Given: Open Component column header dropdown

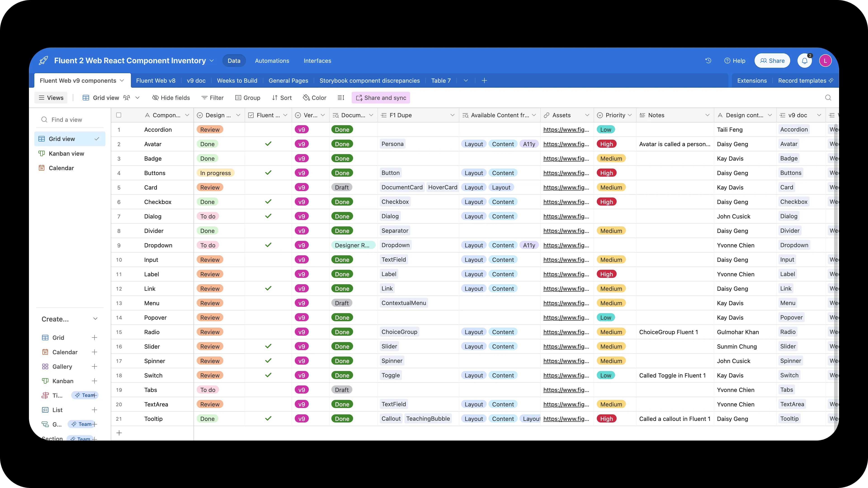Looking at the screenshot, I should coord(187,115).
